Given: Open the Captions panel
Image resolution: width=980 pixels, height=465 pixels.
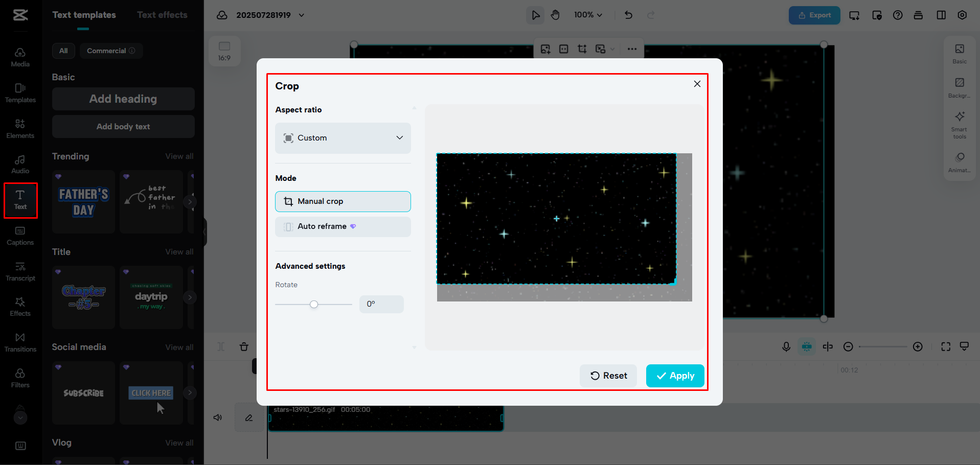Looking at the screenshot, I should [20, 236].
